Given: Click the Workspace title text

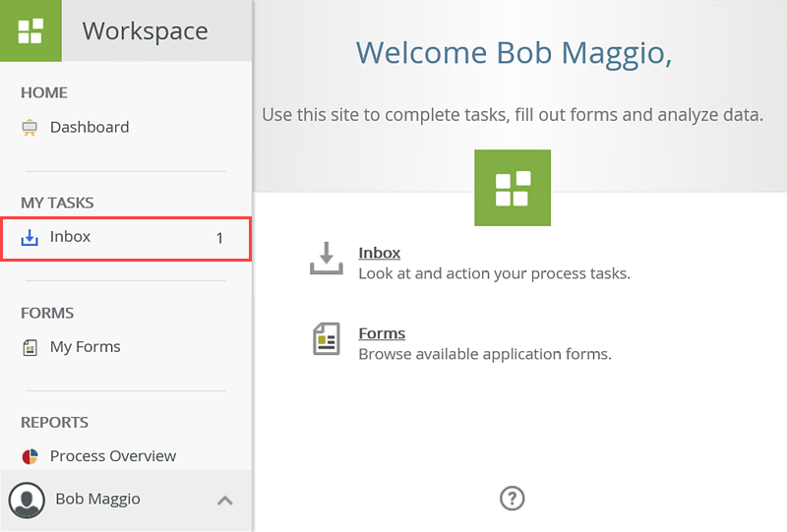Looking at the screenshot, I should point(145,30).
